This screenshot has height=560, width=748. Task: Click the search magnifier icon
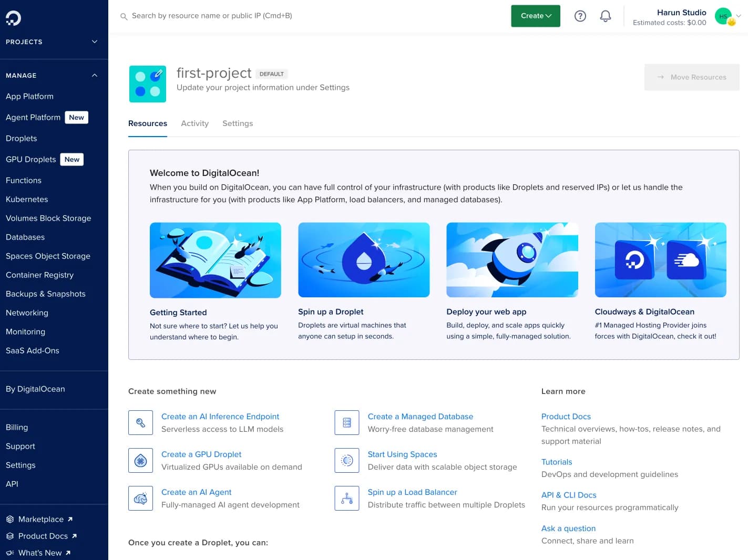click(x=124, y=16)
